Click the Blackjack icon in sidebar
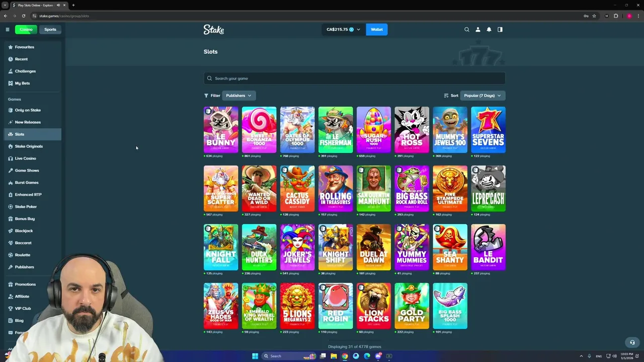 (x=11, y=231)
